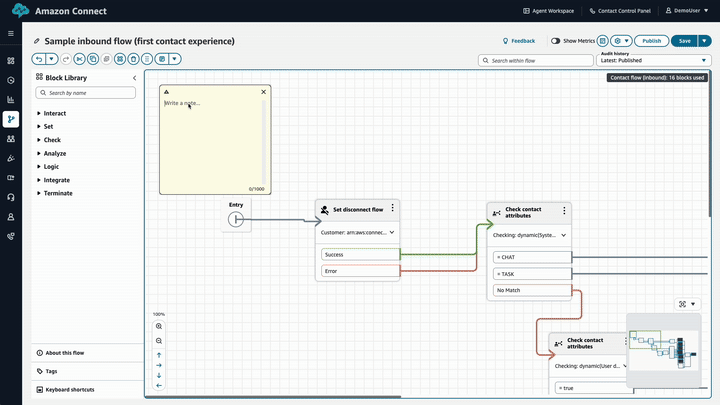Click the cut scissors icon
The width and height of the screenshot is (720, 405).
[x=80, y=60]
